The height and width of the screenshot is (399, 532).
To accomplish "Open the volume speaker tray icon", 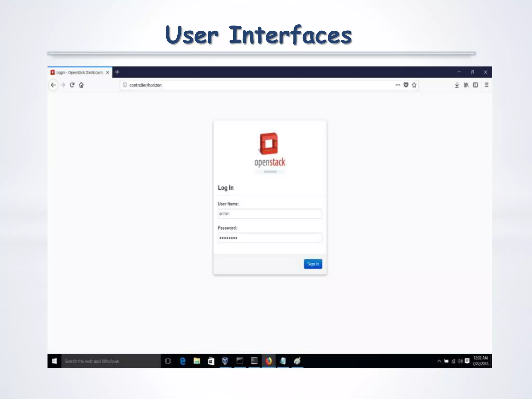I will pyautogui.click(x=460, y=361).
